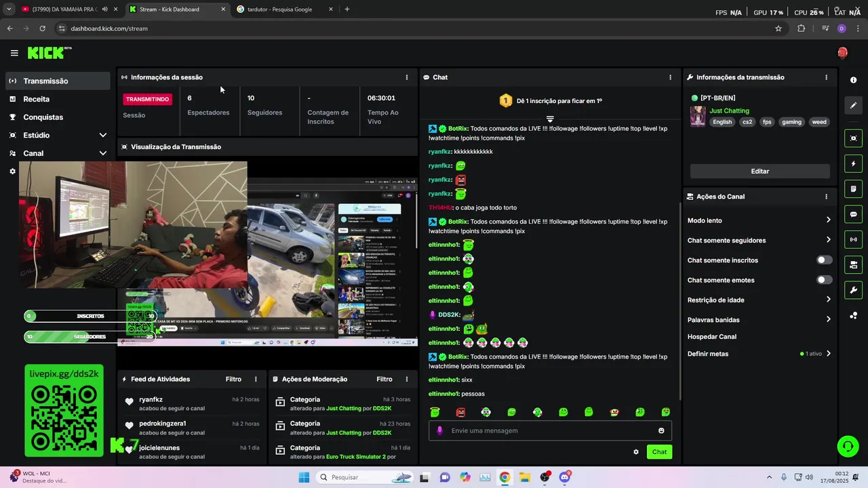The height and width of the screenshot is (488, 868).
Task: Toggle the notes widget icon in the right sidebar
Action: pos(853,188)
